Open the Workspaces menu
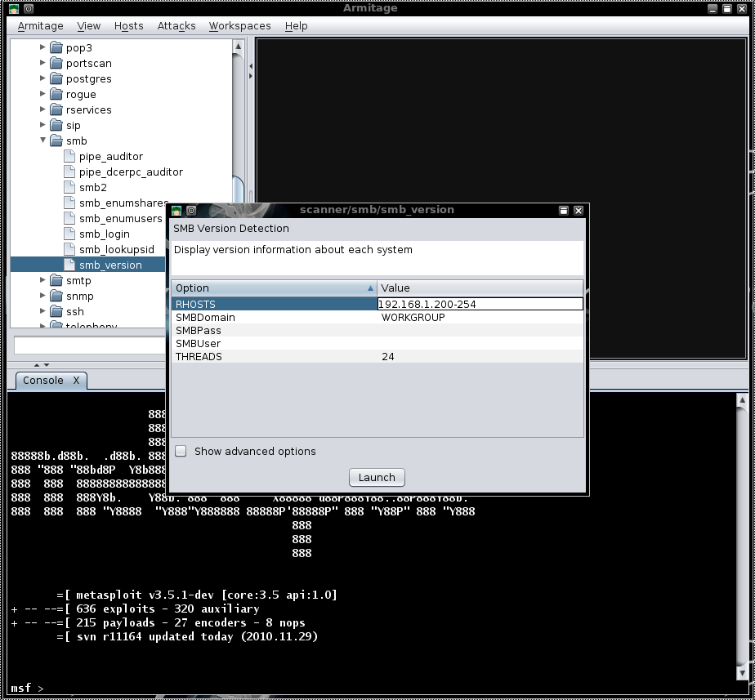 239,26
